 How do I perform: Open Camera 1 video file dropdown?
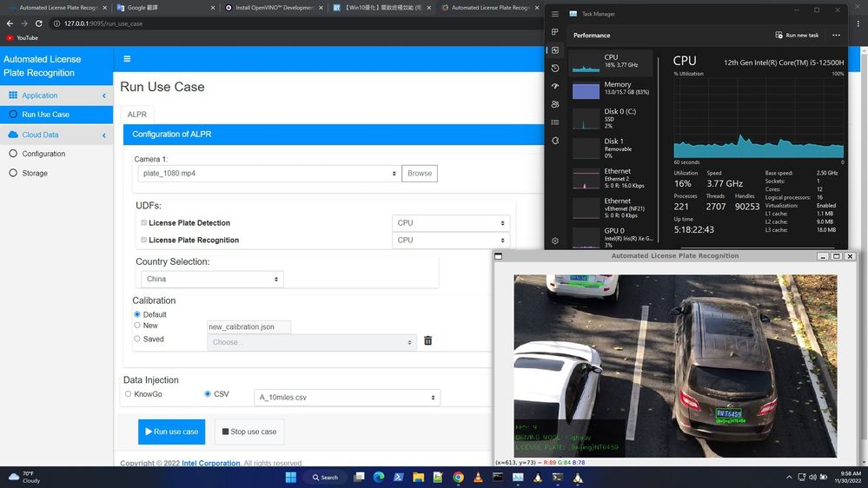click(x=269, y=173)
